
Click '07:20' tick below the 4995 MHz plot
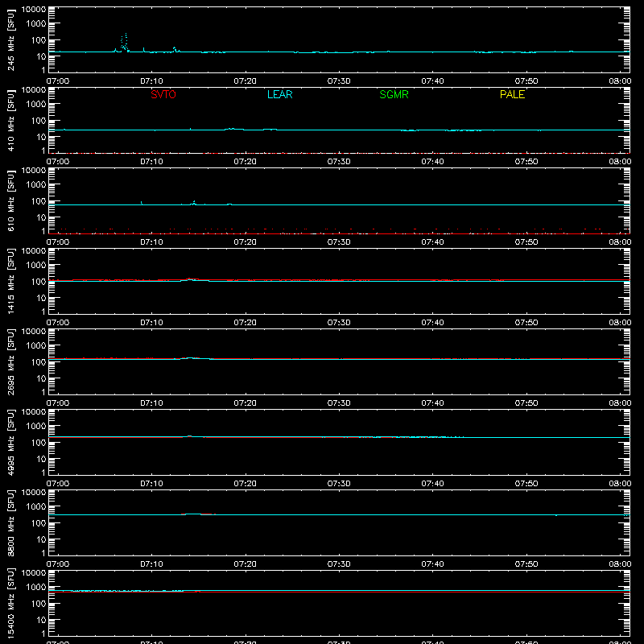pyautogui.click(x=246, y=484)
